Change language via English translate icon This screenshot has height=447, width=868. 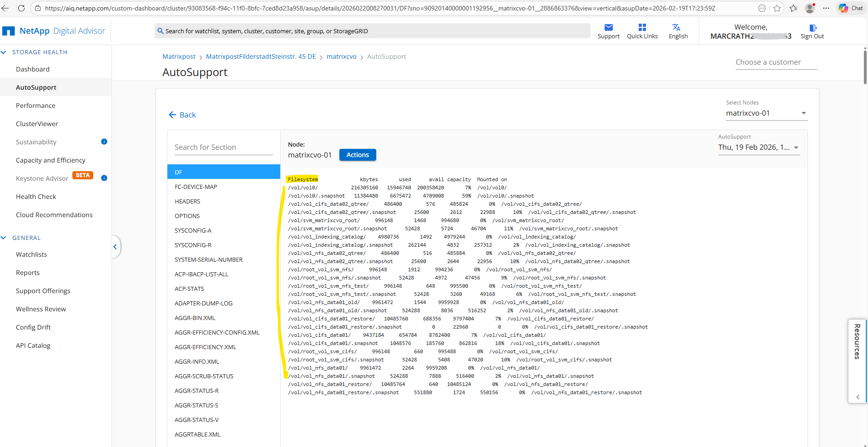click(676, 27)
